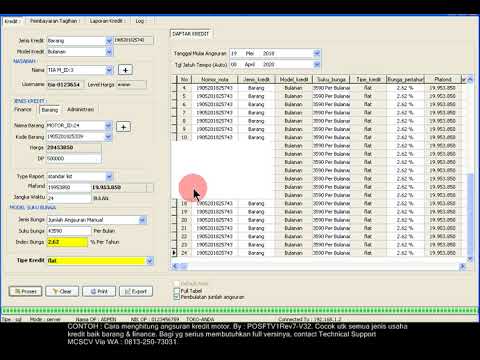
Task: Select the DAFTAR KREDIT tab
Action: [x=191, y=34]
